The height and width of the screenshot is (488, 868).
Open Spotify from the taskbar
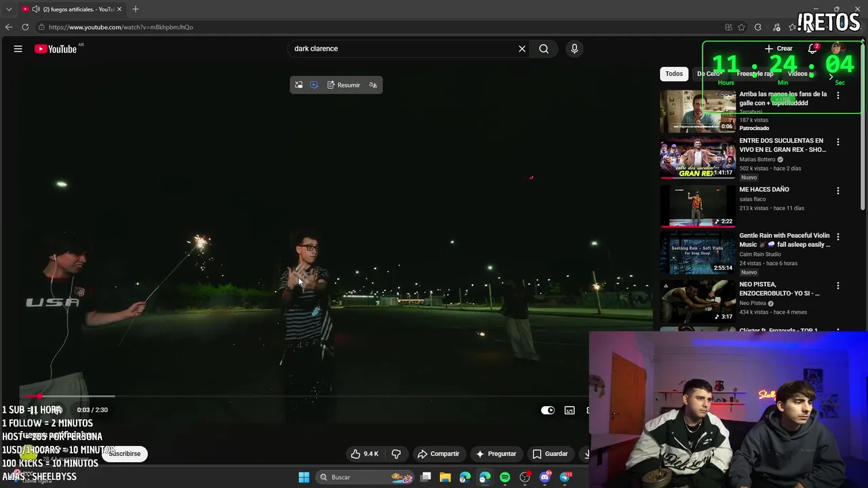505,477
